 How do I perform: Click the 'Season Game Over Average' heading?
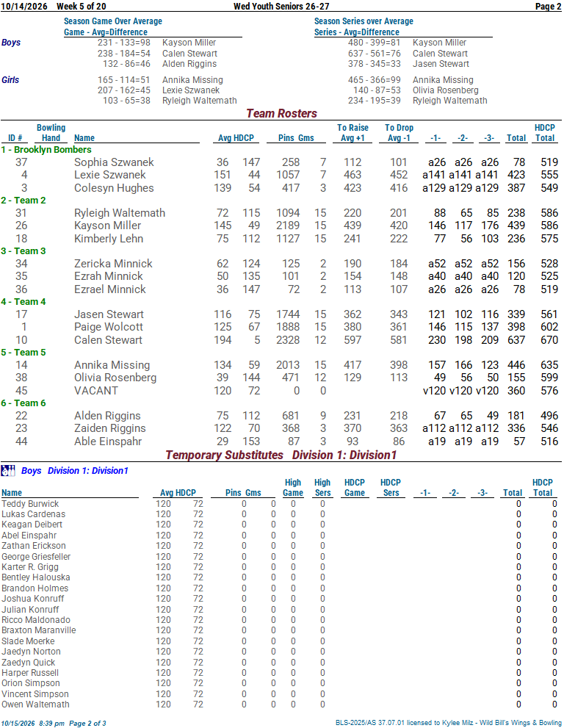pyautogui.click(x=113, y=21)
